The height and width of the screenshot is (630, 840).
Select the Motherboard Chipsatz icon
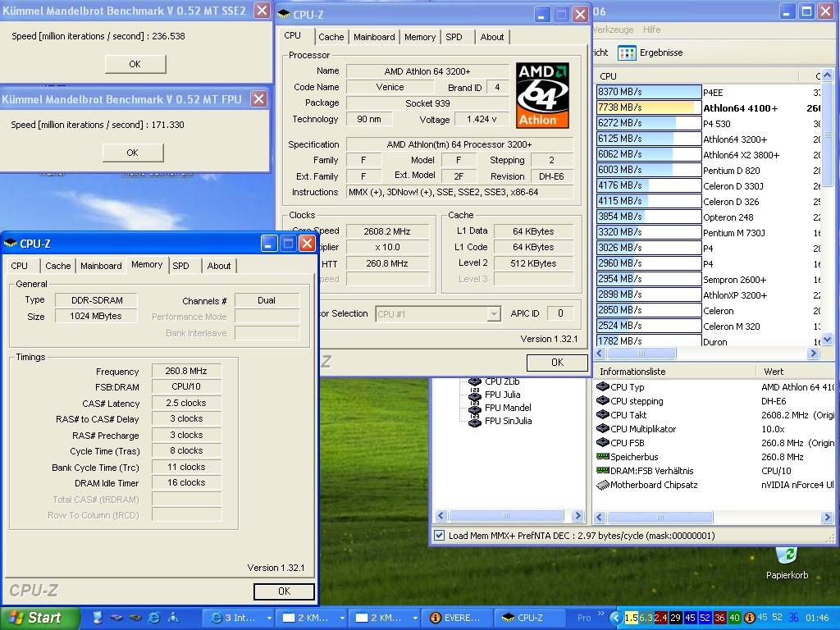(x=603, y=485)
